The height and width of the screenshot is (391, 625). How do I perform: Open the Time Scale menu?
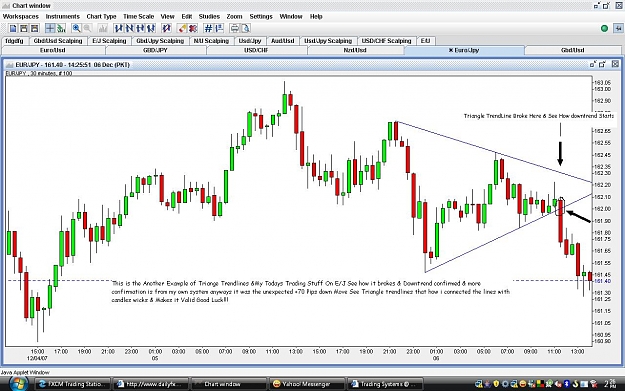tap(138, 16)
